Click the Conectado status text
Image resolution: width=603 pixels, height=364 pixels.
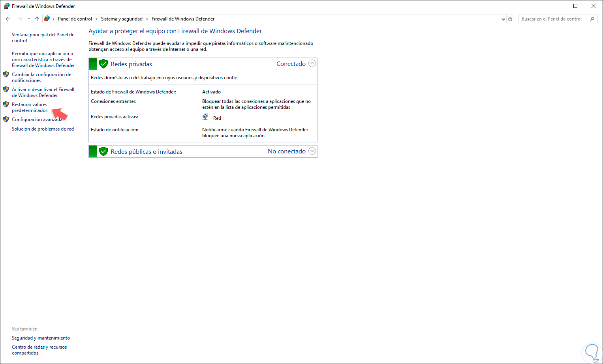291,63
